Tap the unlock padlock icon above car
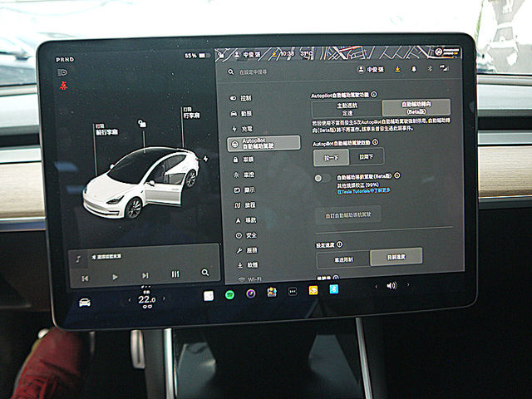The image size is (532, 399). pos(142,124)
